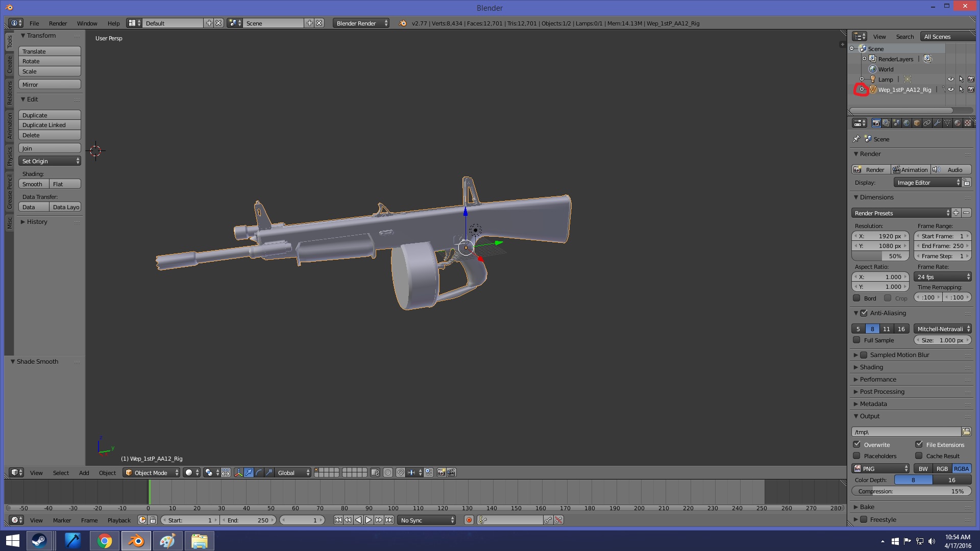This screenshot has width=980, height=551.
Task: Toggle eye visibility for Wep_1stP_AA12_Rig
Action: [951, 90]
